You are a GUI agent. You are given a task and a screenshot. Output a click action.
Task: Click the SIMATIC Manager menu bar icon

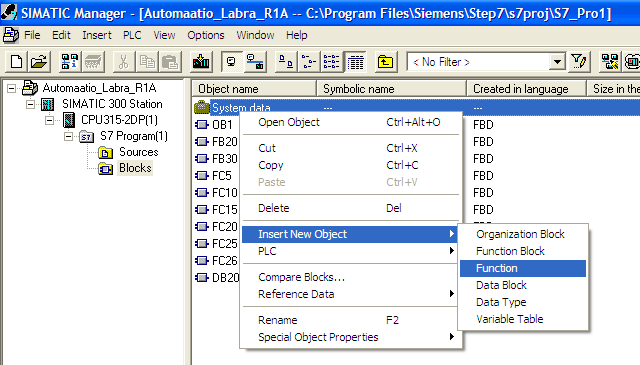coord(10,35)
